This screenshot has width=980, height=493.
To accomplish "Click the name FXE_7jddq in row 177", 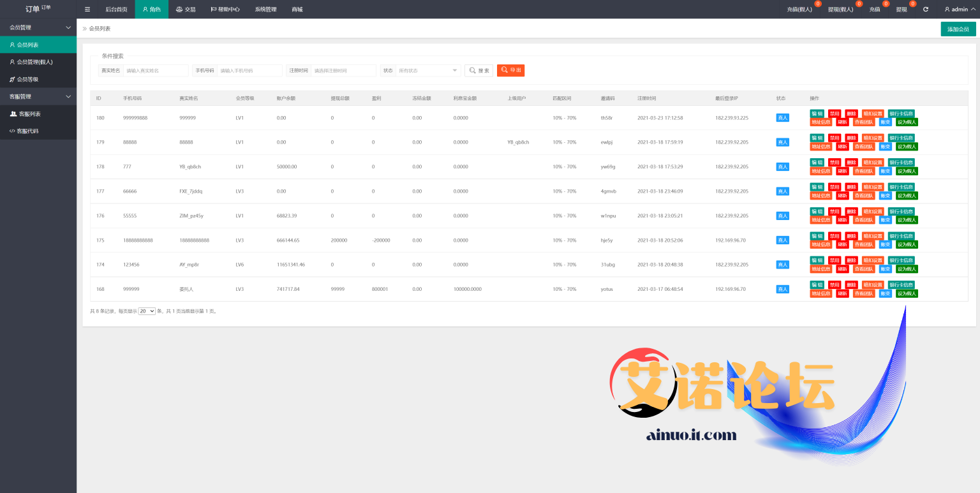I will 191,191.
